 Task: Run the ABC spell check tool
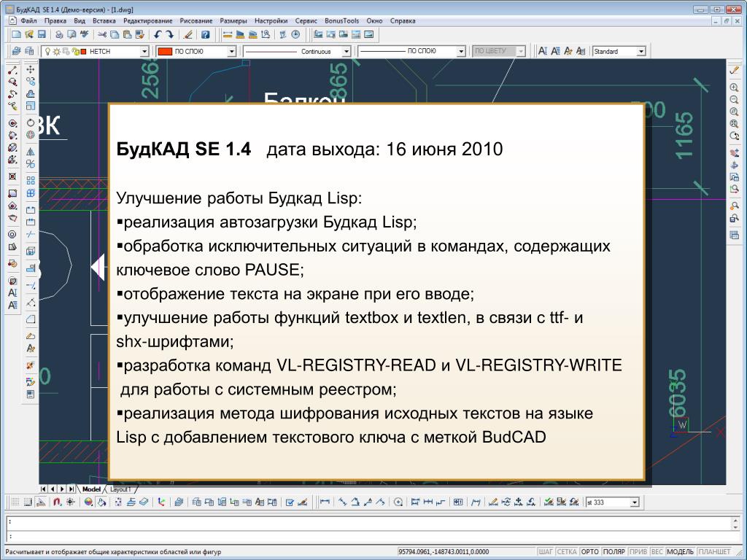pos(85,34)
